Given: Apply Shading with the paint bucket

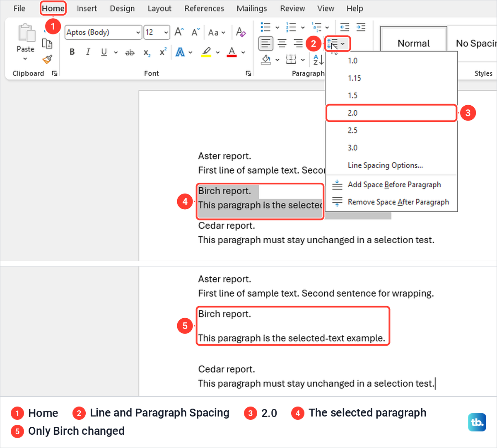Looking at the screenshot, I should tap(266, 60).
